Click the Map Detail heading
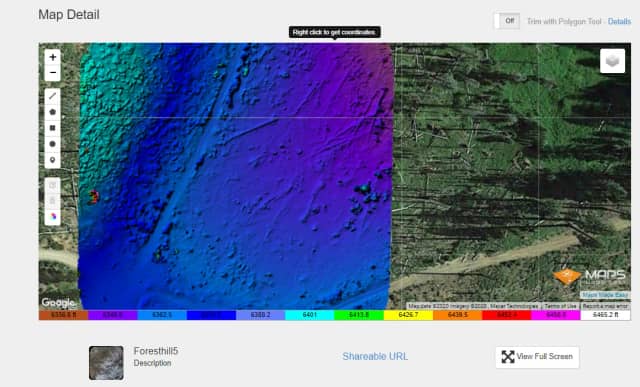This screenshot has height=387, width=640. tap(69, 15)
